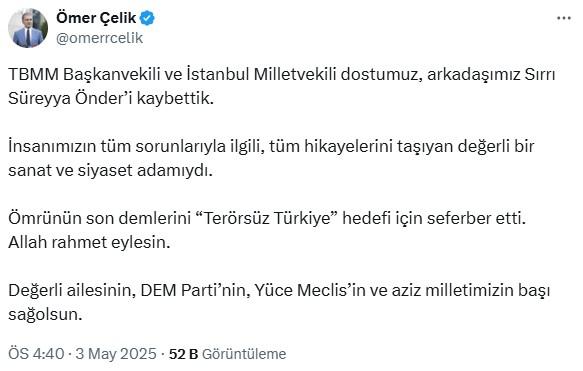The width and height of the screenshot is (583, 371).
Task: Click the sentence Allah rahmet eylesin
Action: coord(89,242)
